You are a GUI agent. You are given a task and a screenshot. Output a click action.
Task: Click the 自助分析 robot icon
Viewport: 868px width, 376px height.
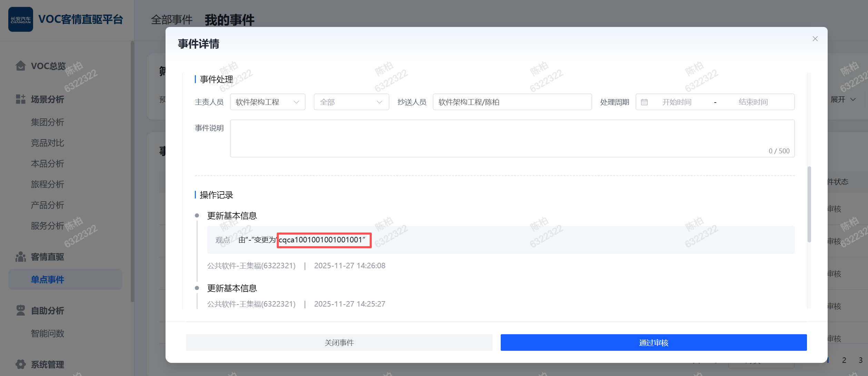coord(21,310)
